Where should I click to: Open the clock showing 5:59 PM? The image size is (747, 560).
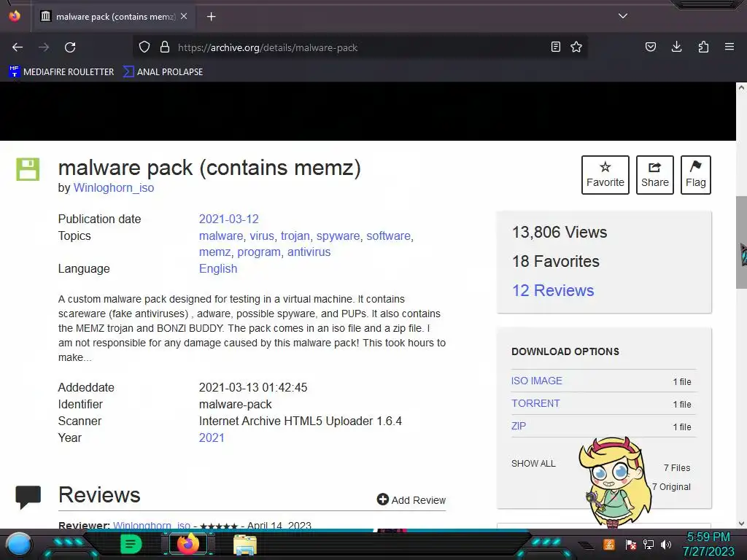point(708,544)
